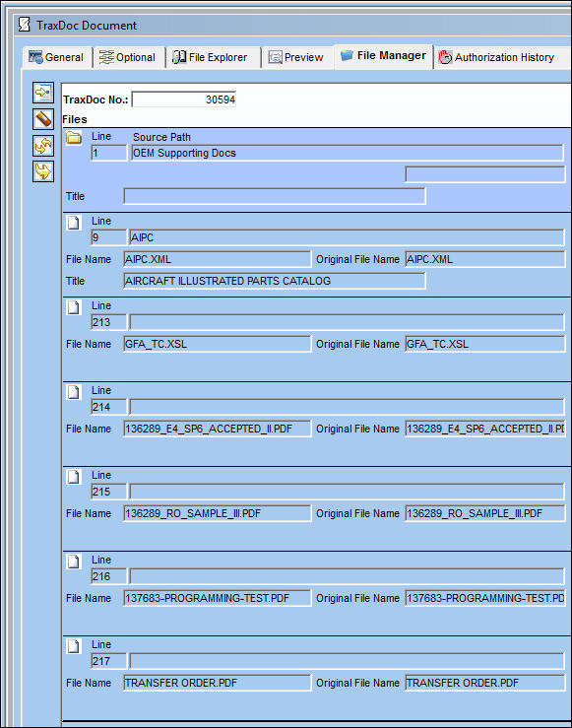Click the Line field containing 216
572x728 pixels.
(109, 576)
